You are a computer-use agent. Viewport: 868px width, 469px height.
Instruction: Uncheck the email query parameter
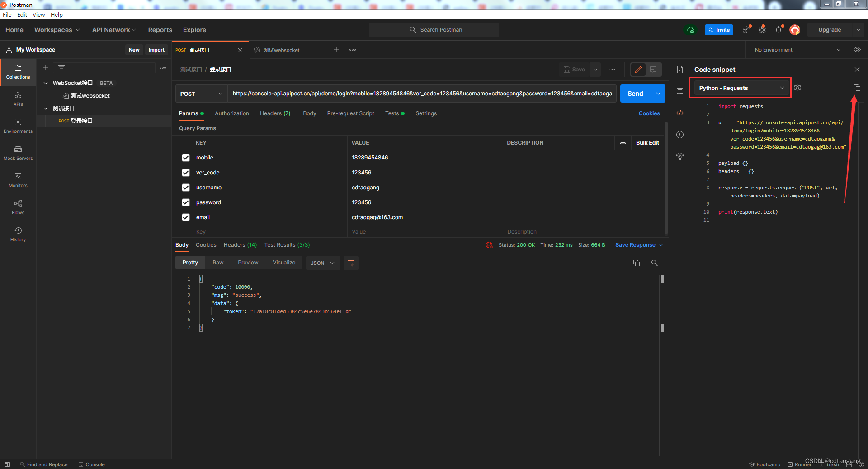186,217
